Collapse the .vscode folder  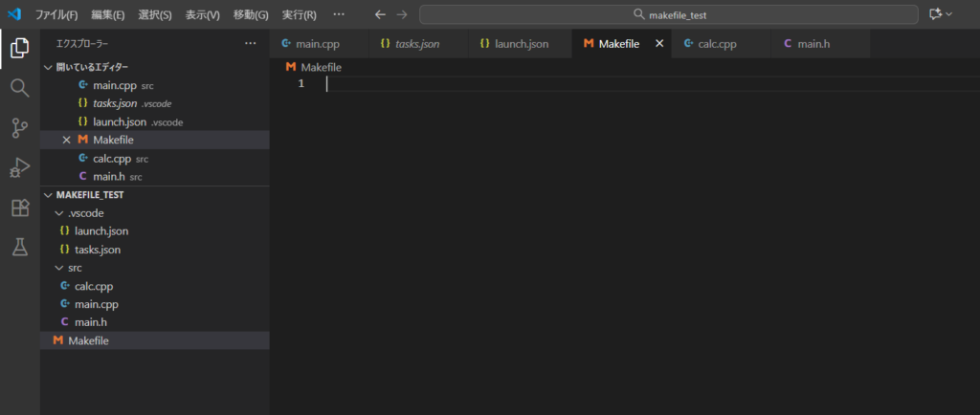[x=59, y=213]
